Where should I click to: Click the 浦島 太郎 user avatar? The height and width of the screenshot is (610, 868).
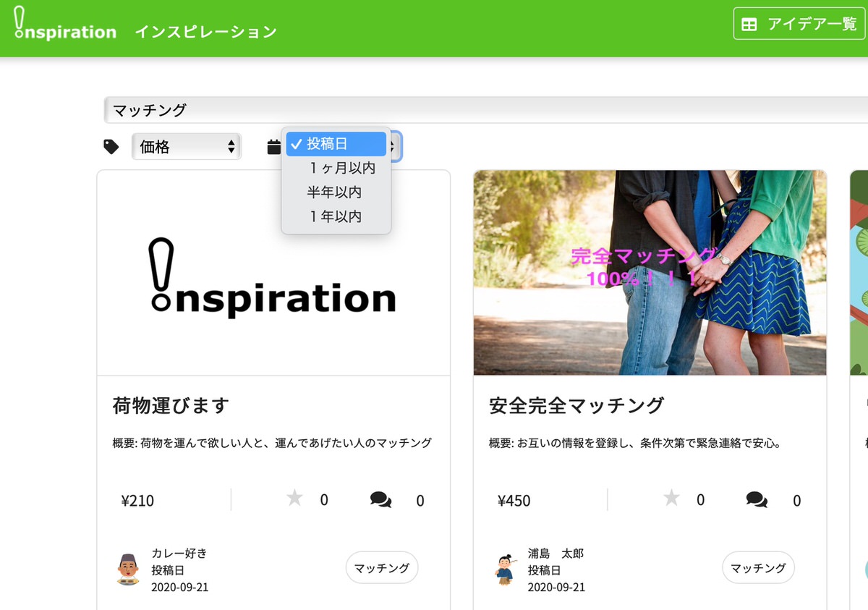click(504, 569)
